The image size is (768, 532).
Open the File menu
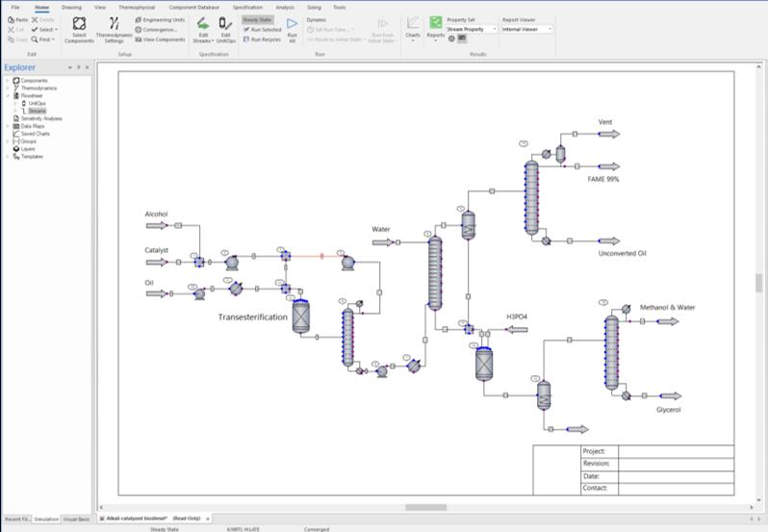15,8
